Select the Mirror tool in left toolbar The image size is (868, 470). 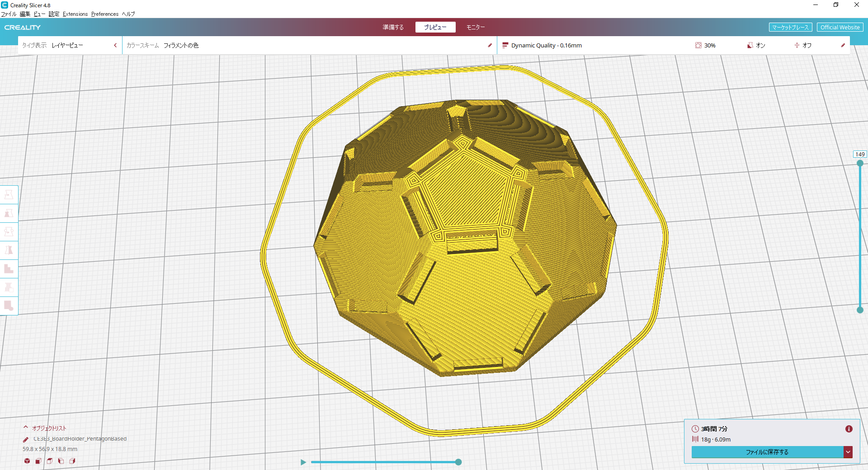point(9,250)
